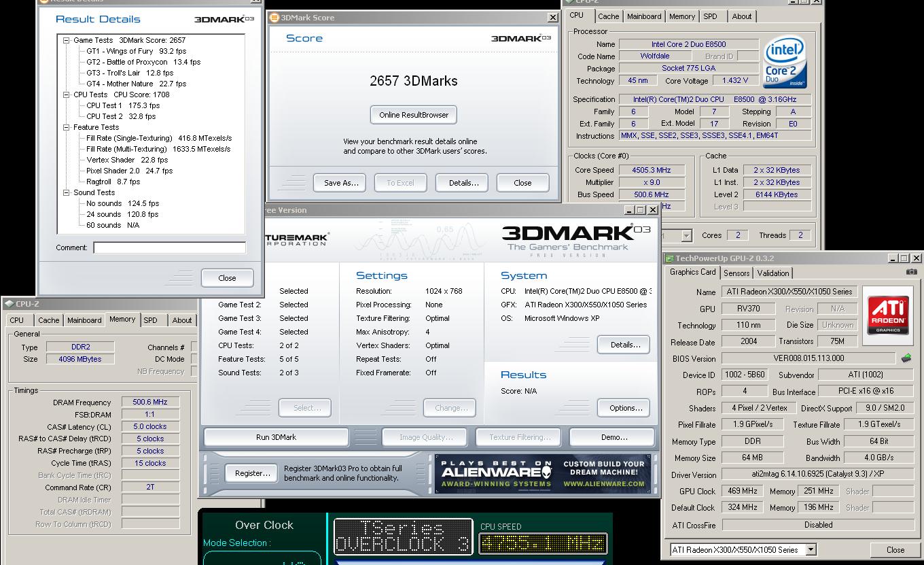Select CPU Test 1 result row

point(123,105)
